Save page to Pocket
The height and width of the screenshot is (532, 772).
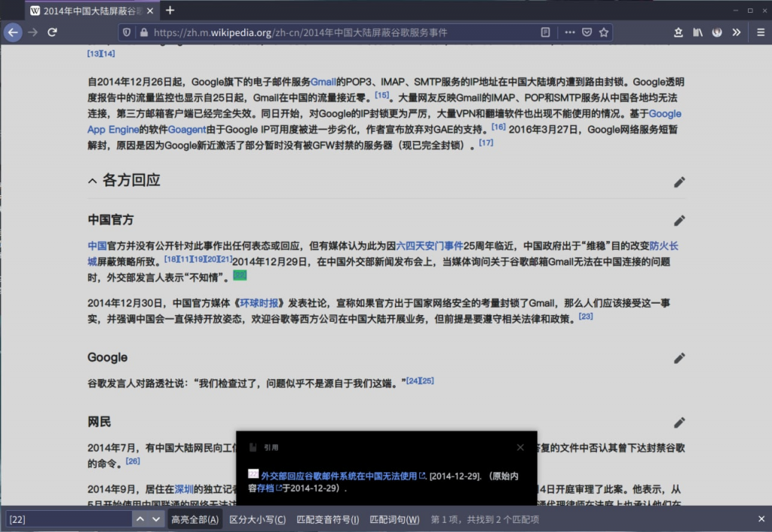(587, 32)
